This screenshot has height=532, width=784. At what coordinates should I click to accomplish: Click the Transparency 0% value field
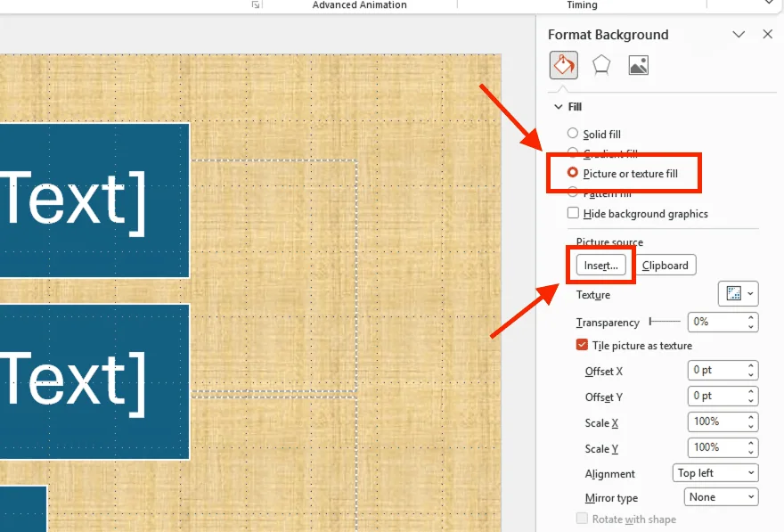(717, 322)
